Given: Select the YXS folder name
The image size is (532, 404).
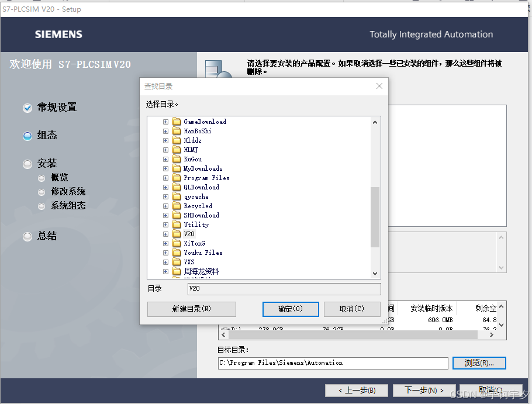Looking at the screenshot, I should coord(189,262).
